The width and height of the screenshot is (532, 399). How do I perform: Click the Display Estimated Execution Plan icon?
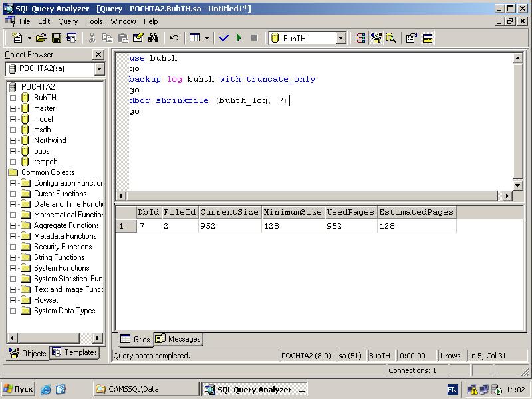click(x=360, y=38)
